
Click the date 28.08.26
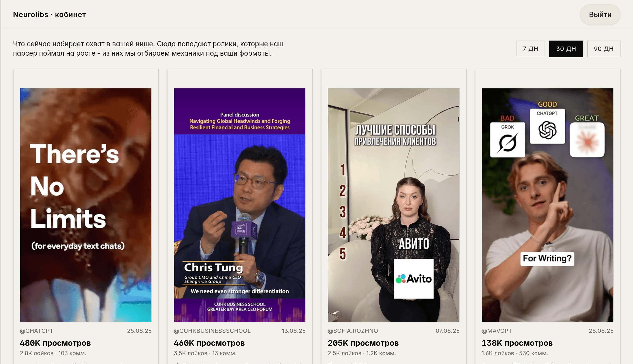[x=601, y=331]
